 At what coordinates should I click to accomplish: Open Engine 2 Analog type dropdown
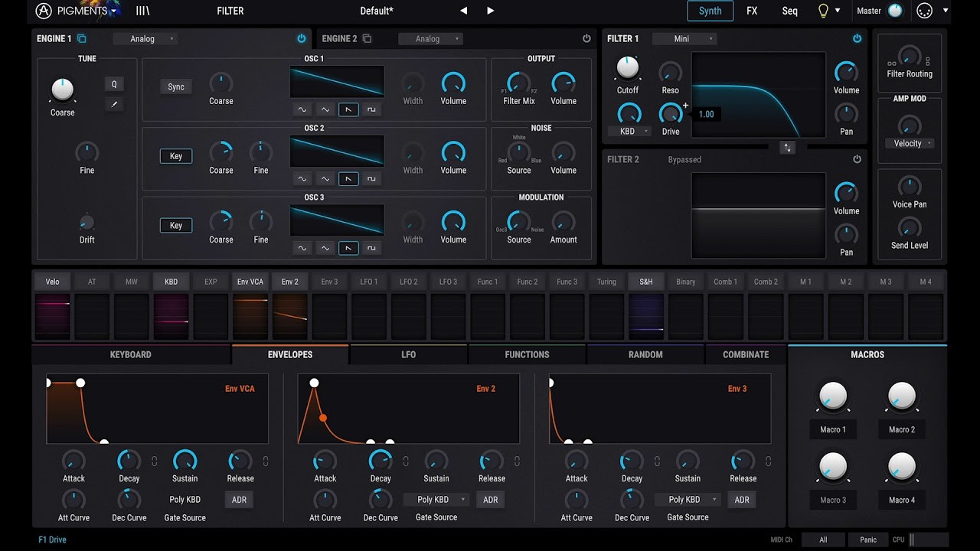pos(430,39)
